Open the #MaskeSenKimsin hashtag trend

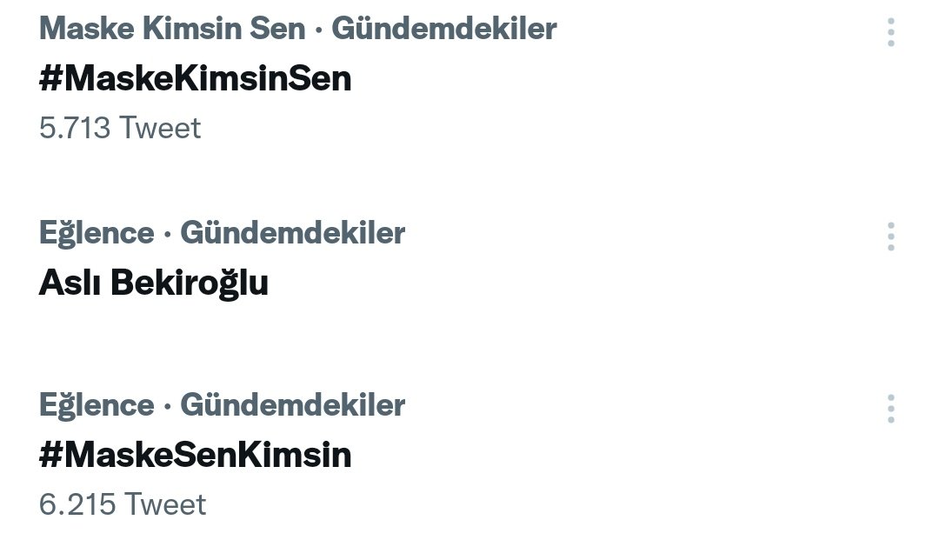point(195,455)
